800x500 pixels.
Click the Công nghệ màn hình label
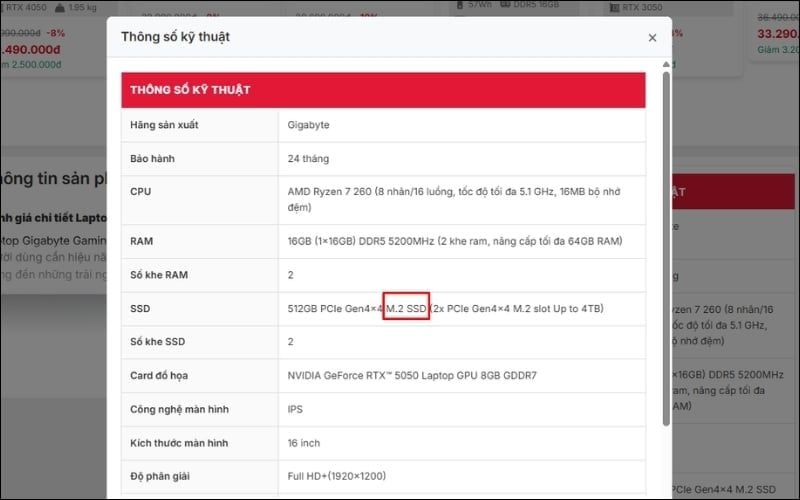pyautogui.click(x=179, y=409)
